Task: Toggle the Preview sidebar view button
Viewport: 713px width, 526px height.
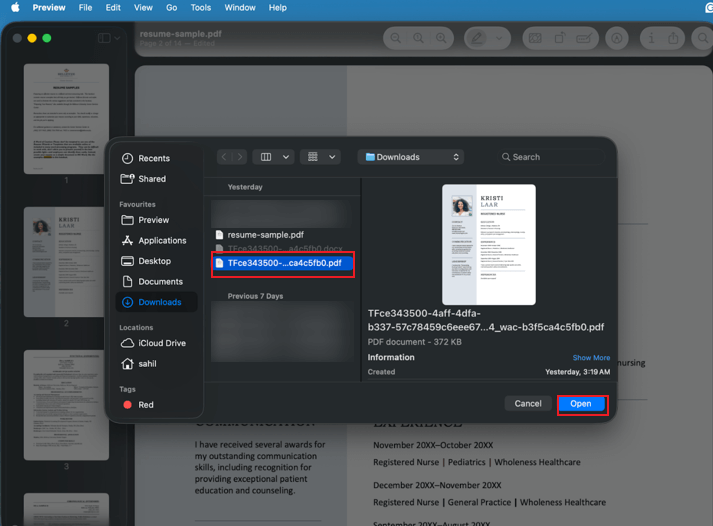Action: click(104, 38)
